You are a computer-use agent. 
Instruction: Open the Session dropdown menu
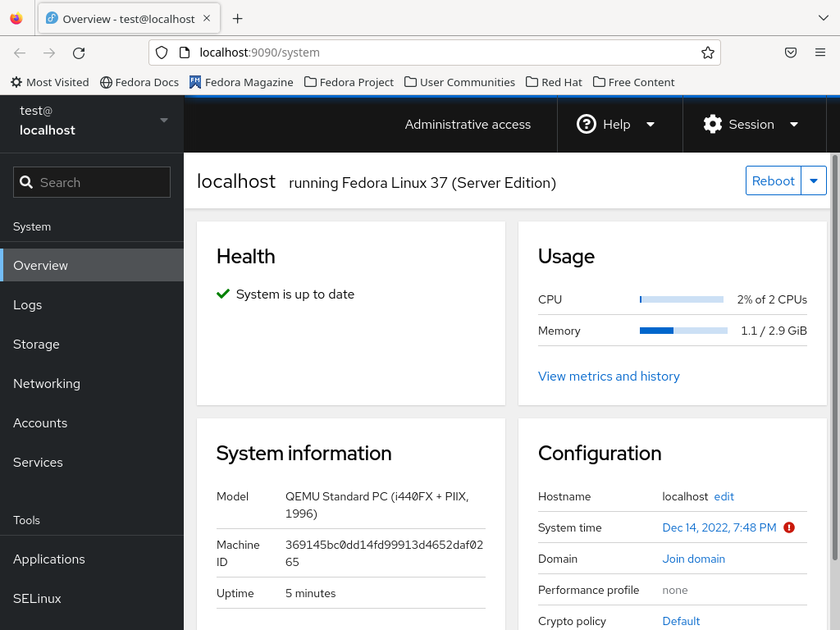pos(755,125)
